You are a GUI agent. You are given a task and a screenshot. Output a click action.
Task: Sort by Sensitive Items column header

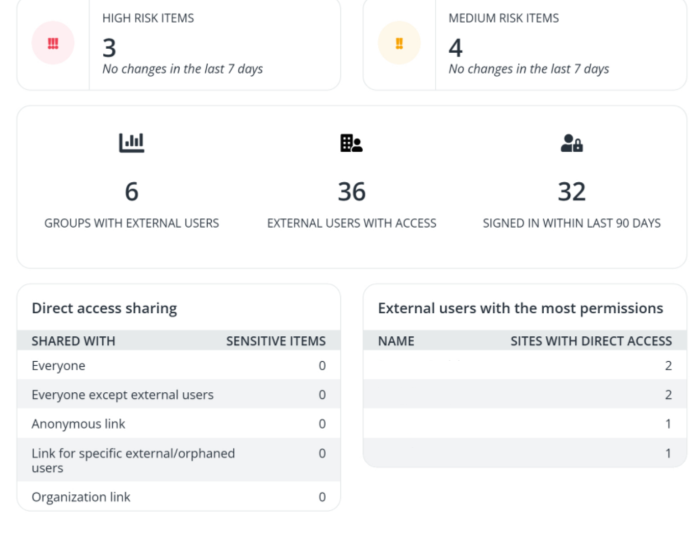[275, 341]
